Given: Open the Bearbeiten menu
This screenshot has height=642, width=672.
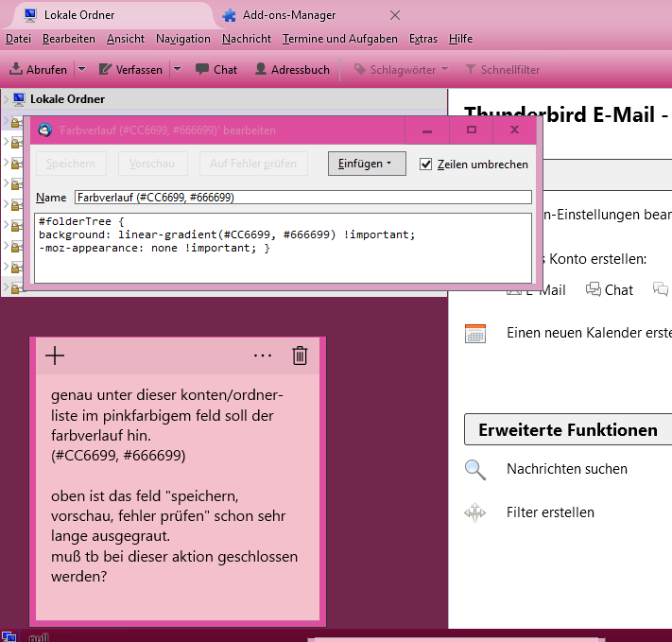Looking at the screenshot, I should click(x=69, y=39).
